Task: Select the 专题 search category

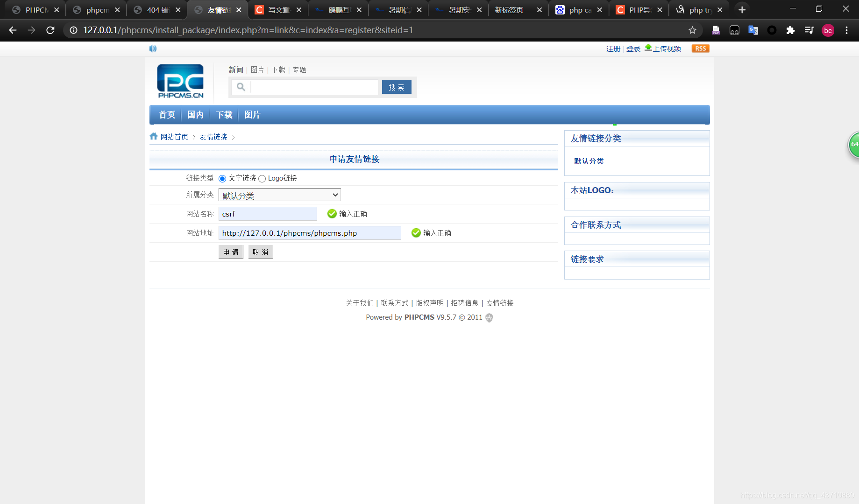Action: [x=299, y=70]
